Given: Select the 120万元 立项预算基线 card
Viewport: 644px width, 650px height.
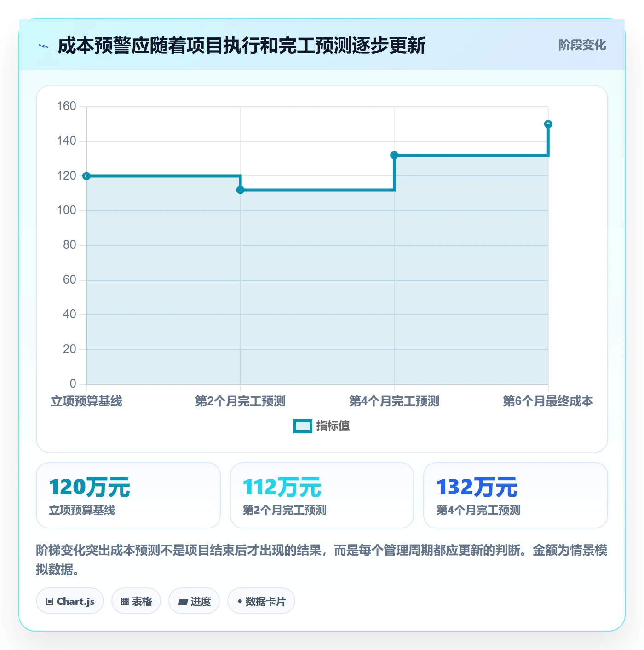Looking at the screenshot, I should (x=128, y=495).
